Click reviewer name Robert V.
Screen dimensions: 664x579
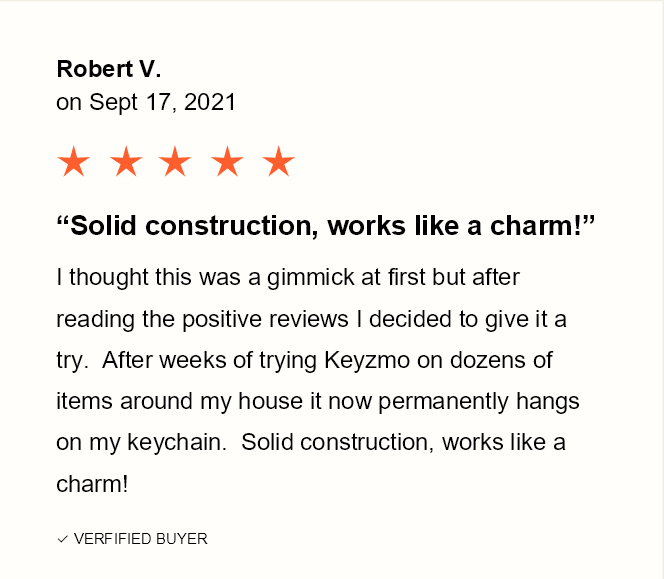(109, 69)
